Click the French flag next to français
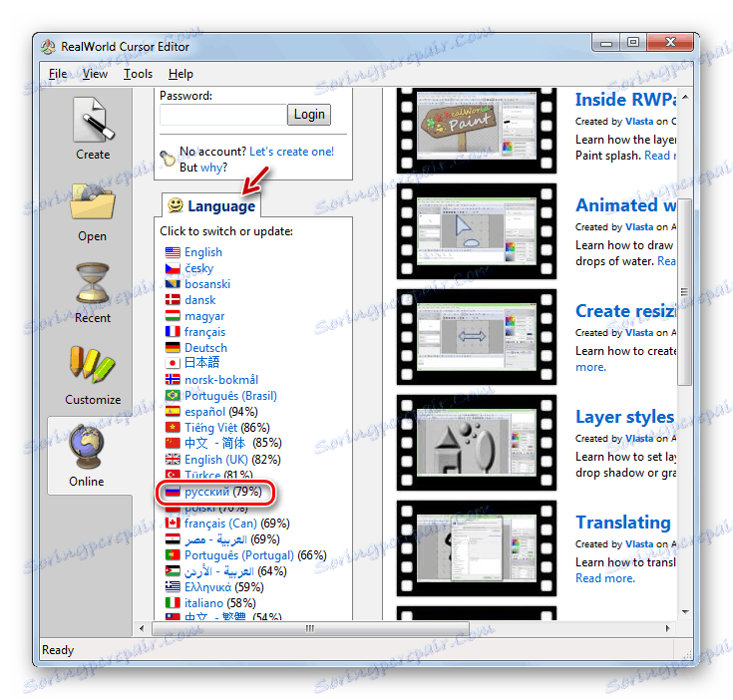733x700 pixels. click(x=173, y=332)
